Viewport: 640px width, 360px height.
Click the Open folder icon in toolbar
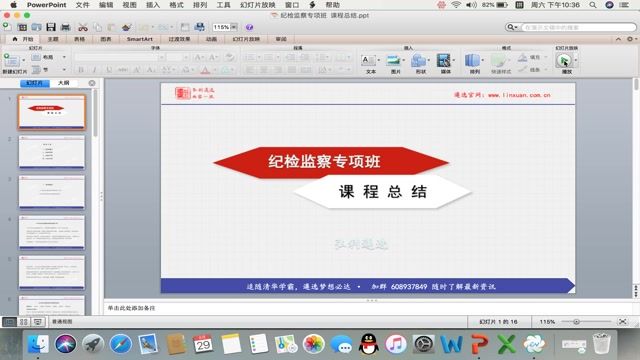[x=36, y=27]
